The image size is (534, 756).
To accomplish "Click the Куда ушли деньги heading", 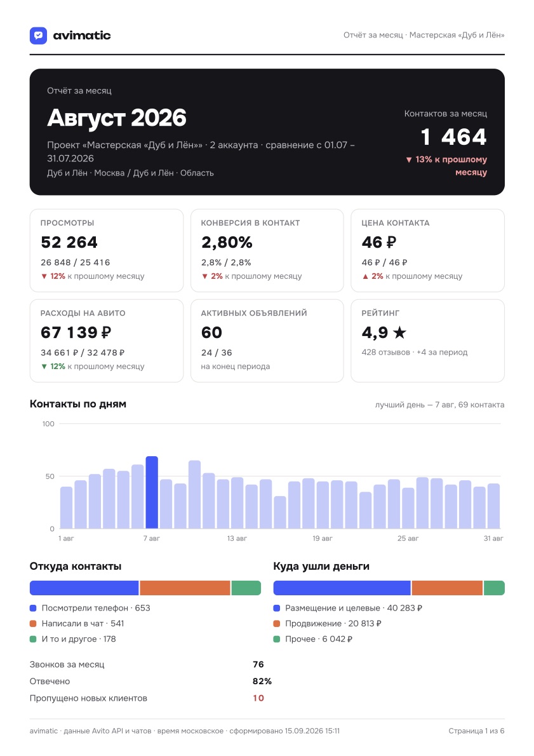I will 321,566.
